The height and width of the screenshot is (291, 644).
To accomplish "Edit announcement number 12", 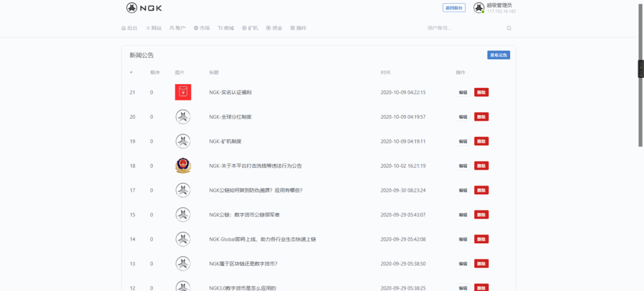I will tap(463, 288).
